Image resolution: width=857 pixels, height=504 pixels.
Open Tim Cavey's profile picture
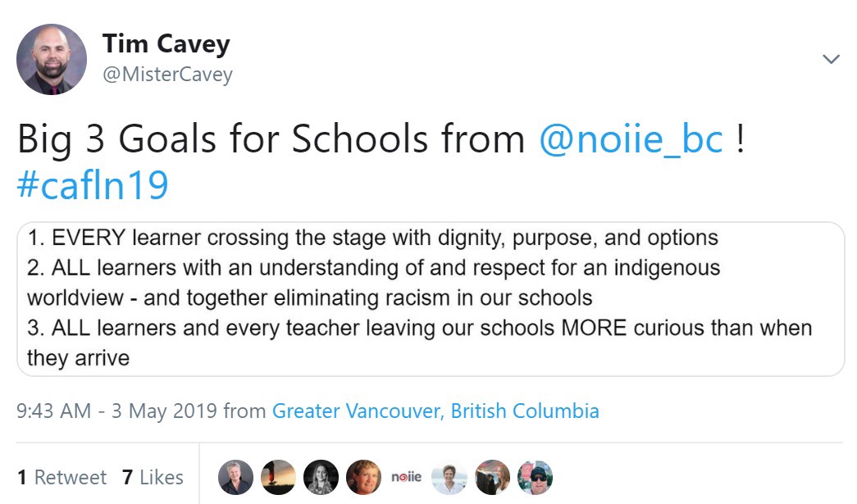click(52, 59)
